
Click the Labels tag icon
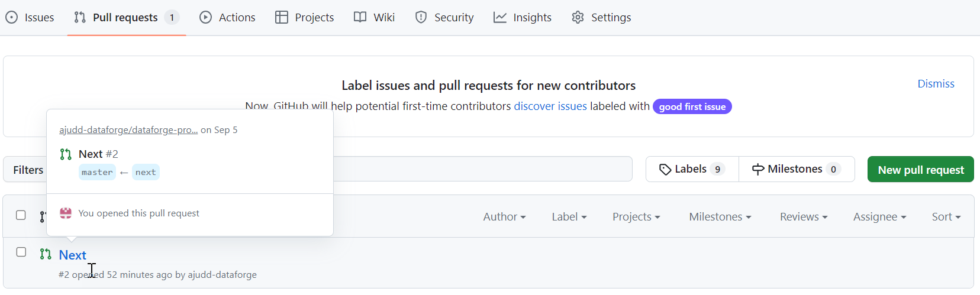click(665, 170)
